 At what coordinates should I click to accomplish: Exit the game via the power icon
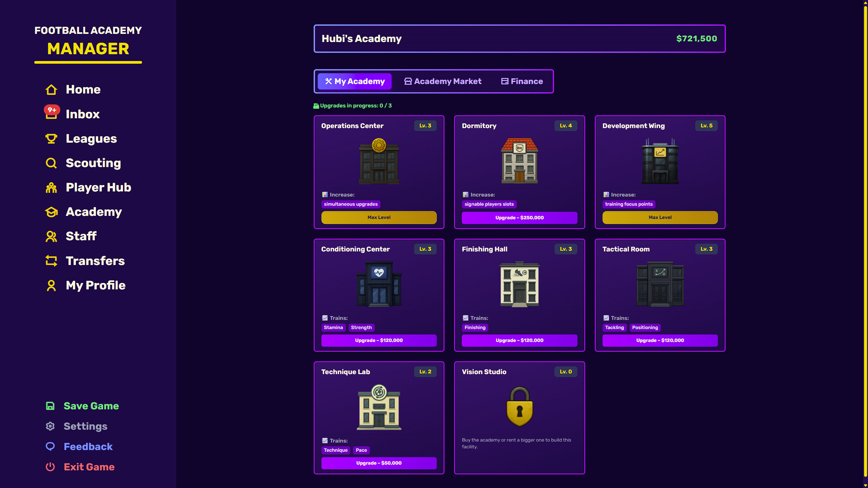point(50,467)
